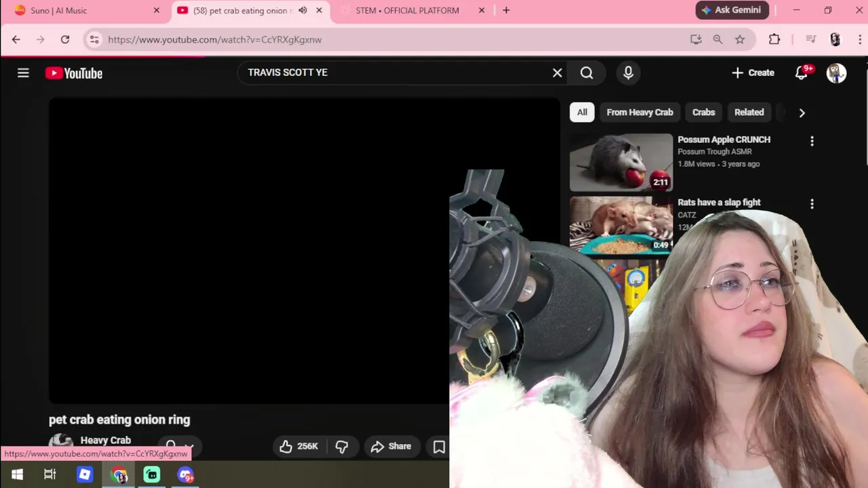Screen dimensions: 868x488
Task: Go to the YouTube home logo
Action: pos(74,73)
